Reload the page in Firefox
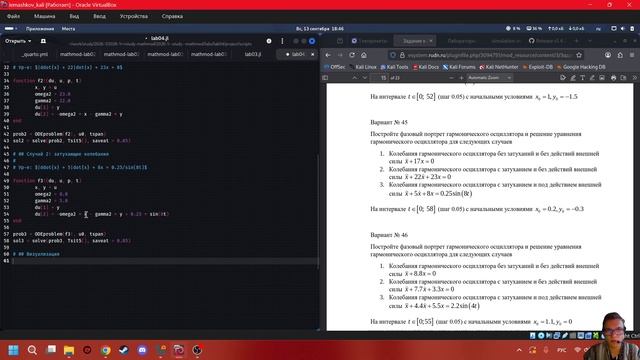This screenshot has width=640, height=360. tap(352, 55)
